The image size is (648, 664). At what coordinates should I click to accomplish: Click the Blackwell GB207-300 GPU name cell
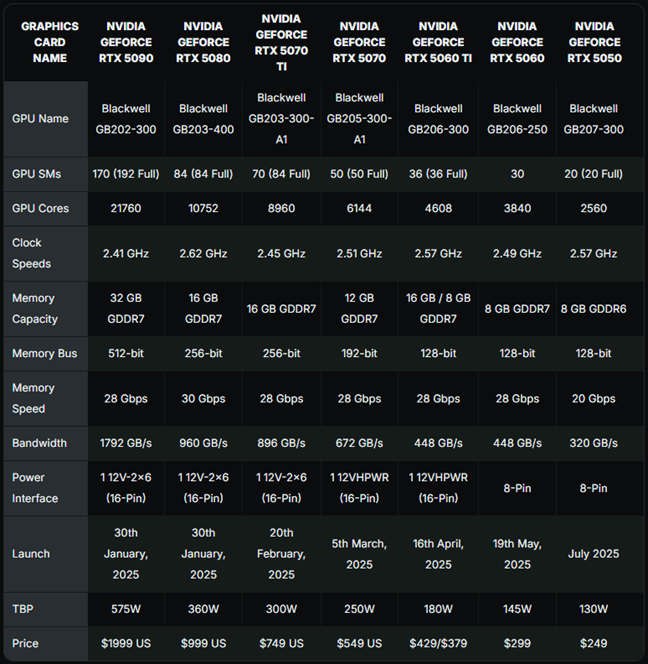593,119
